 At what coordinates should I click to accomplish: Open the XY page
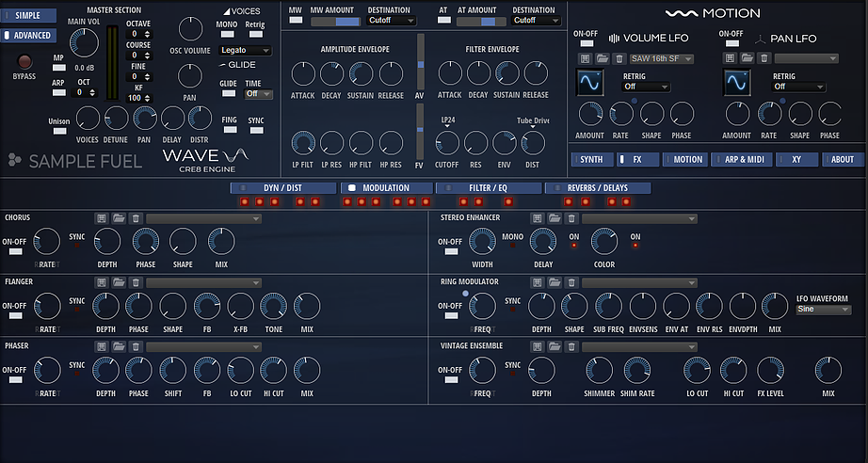coord(797,159)
